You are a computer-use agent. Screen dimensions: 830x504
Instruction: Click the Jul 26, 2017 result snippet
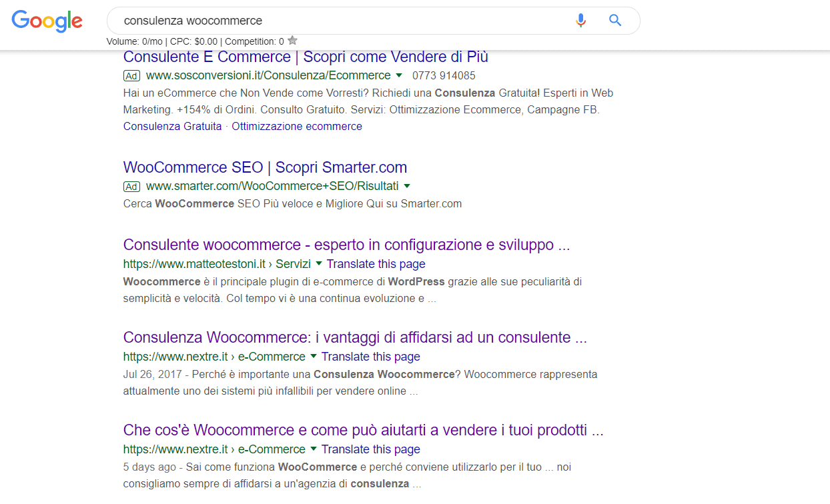coord(360,383)
